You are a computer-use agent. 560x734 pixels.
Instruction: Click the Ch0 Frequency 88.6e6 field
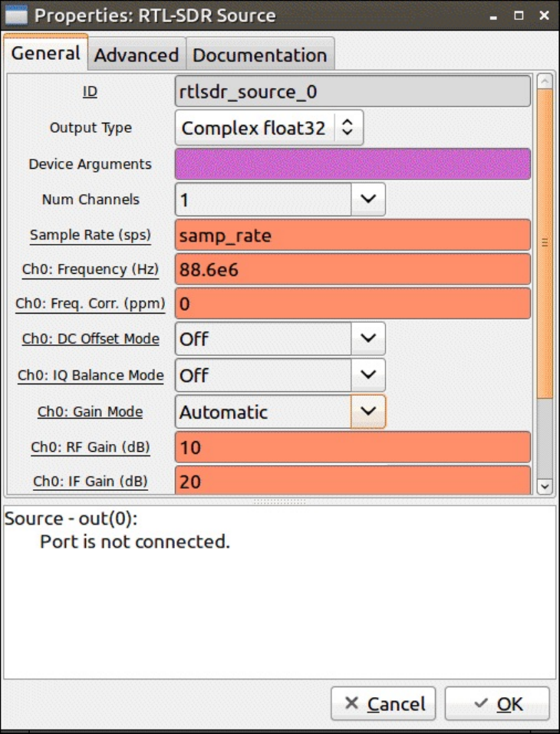353,269
